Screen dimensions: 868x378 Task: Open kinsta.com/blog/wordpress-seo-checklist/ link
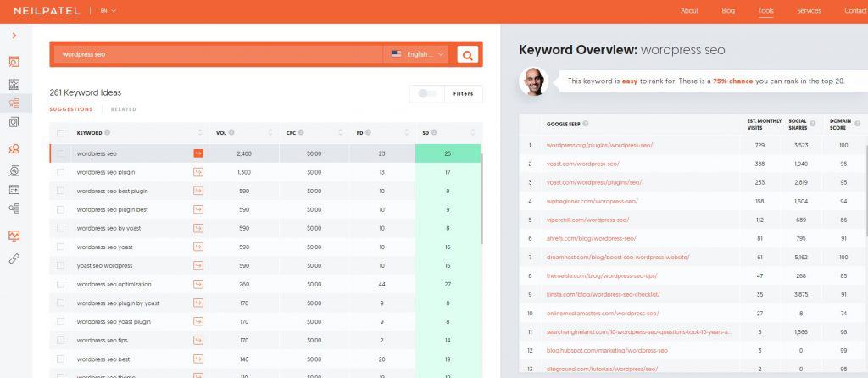tap(603, 294)
